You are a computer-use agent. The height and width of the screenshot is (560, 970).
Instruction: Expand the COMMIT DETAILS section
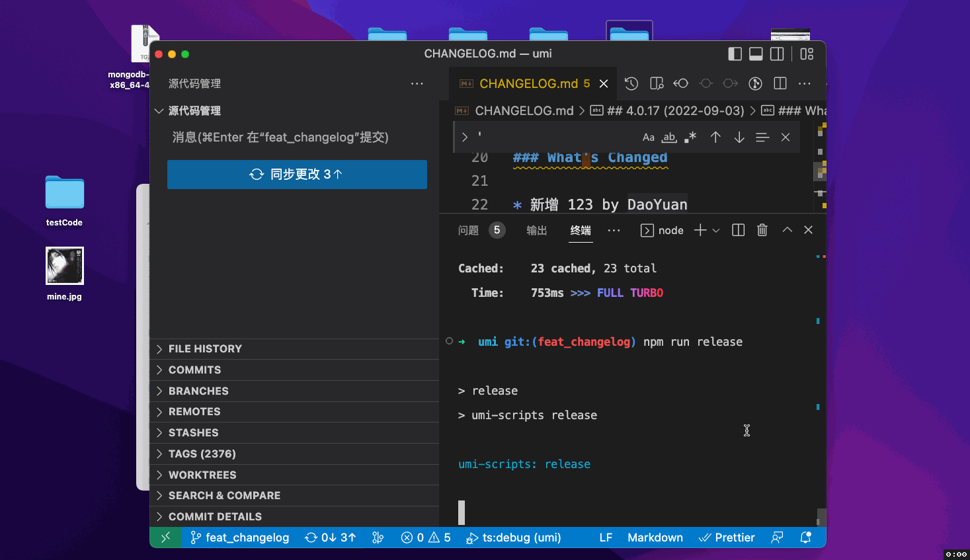click(294, 517)
